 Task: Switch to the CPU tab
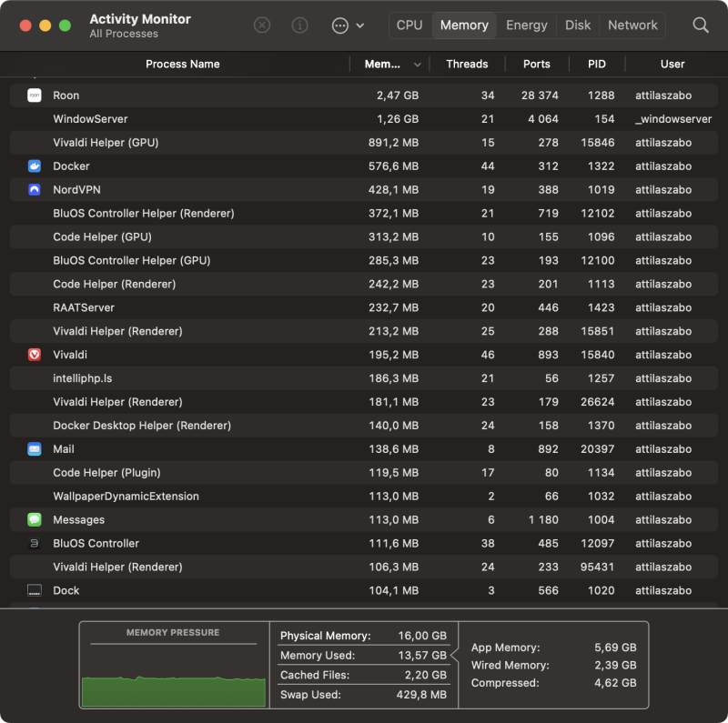click(x=409, y=25)
